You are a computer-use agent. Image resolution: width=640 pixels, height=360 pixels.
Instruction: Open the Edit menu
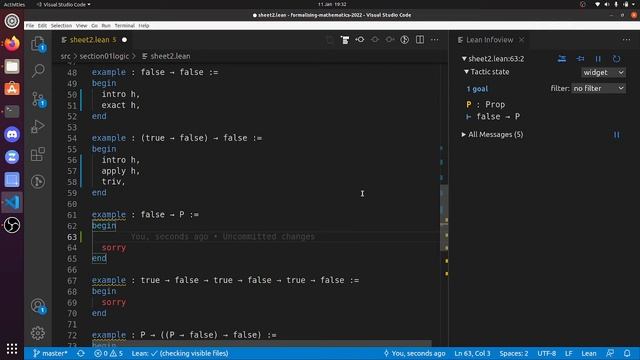42,25
